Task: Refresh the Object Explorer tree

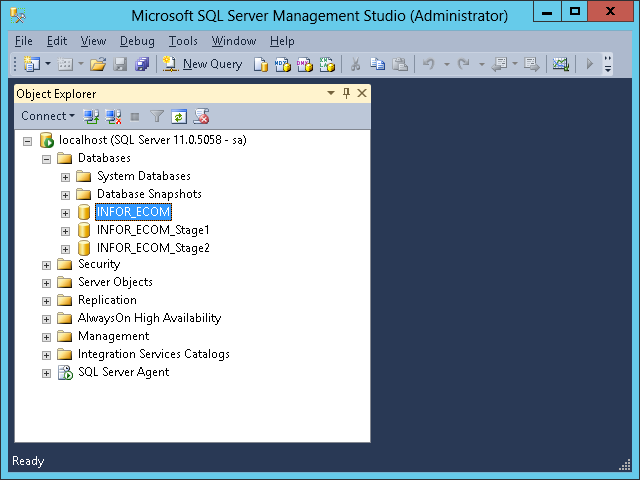Action: (179, 116)
